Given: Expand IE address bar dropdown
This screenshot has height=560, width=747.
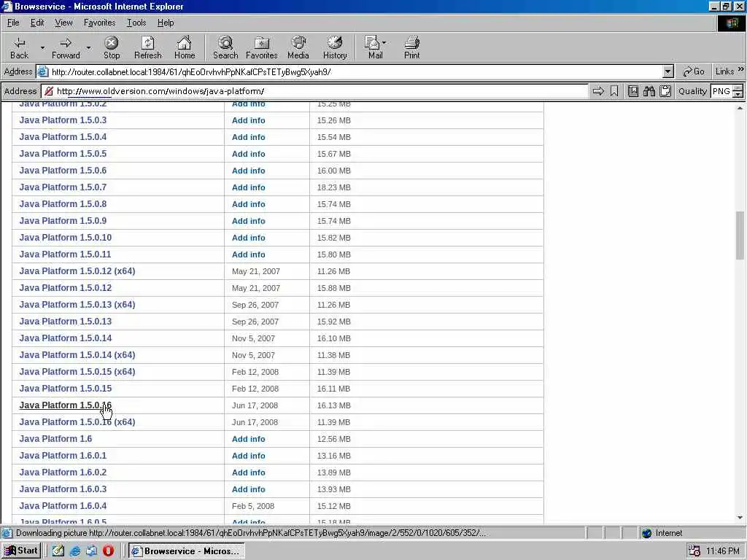Looking at the screenshot, I should [668, 72].
